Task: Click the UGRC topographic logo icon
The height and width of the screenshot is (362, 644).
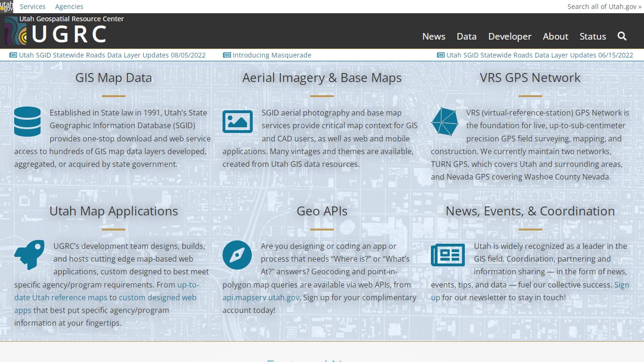Action: click(x=16, y=31)
